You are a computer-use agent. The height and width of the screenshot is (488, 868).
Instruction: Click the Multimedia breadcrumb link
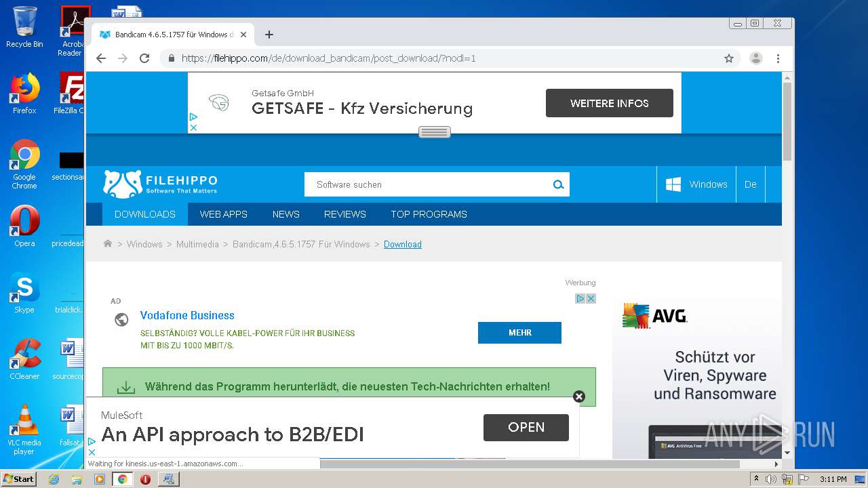pyautogui.click(x=197, y=244)
